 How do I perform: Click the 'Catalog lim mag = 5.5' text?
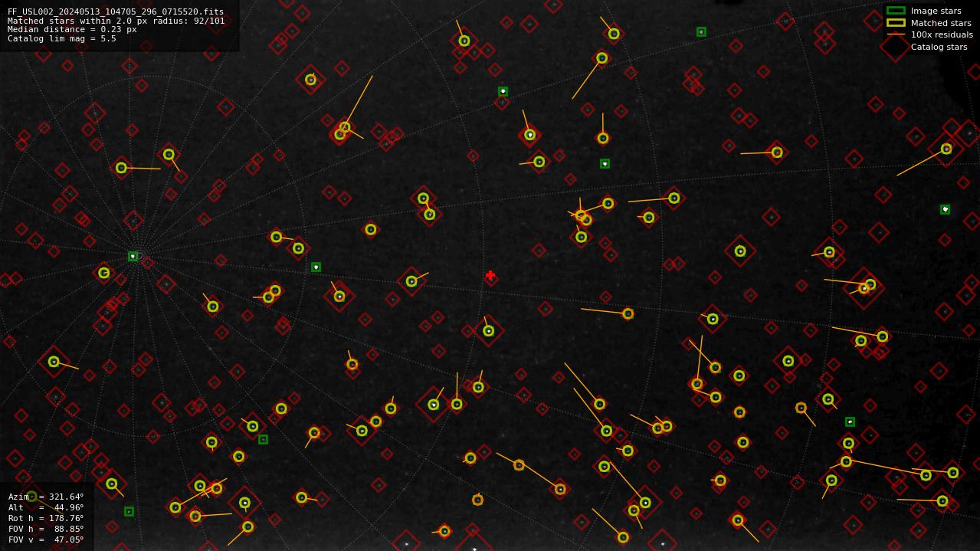62,38
